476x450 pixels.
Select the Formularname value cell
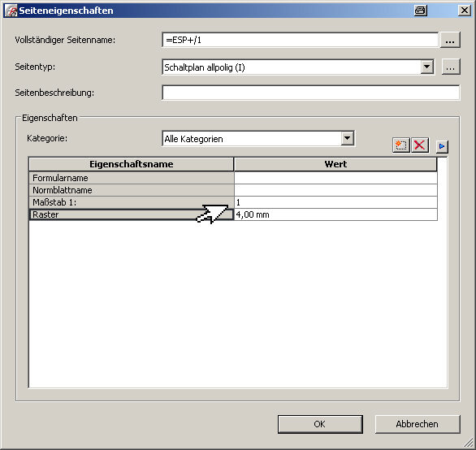[x=335, y=178]
